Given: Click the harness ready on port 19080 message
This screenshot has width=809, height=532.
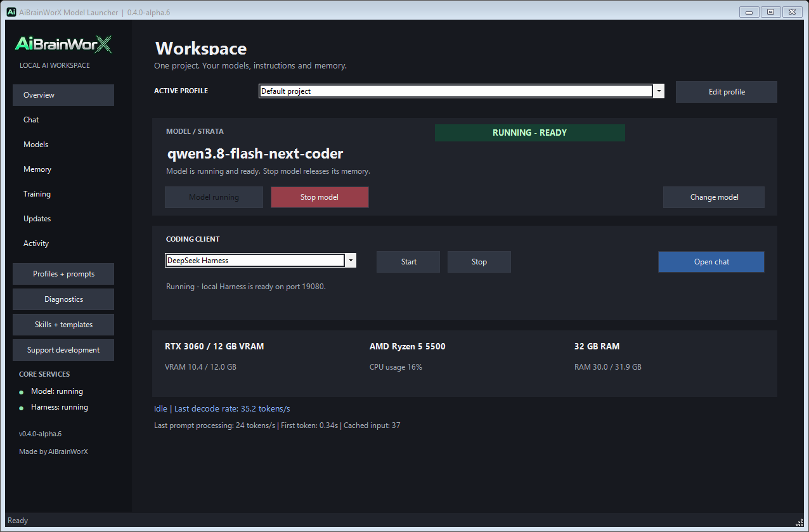Looking at the screenshot, I should pos(245,287).
